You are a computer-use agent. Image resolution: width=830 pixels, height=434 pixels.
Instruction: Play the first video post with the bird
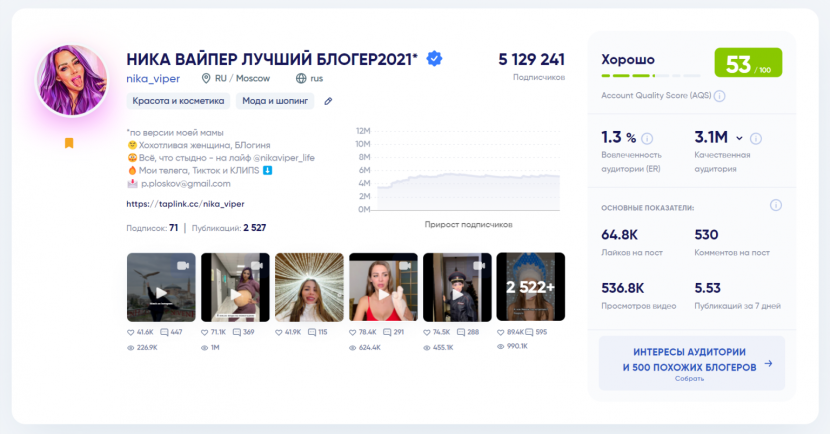pyautogui.click(x=161, y=287)
